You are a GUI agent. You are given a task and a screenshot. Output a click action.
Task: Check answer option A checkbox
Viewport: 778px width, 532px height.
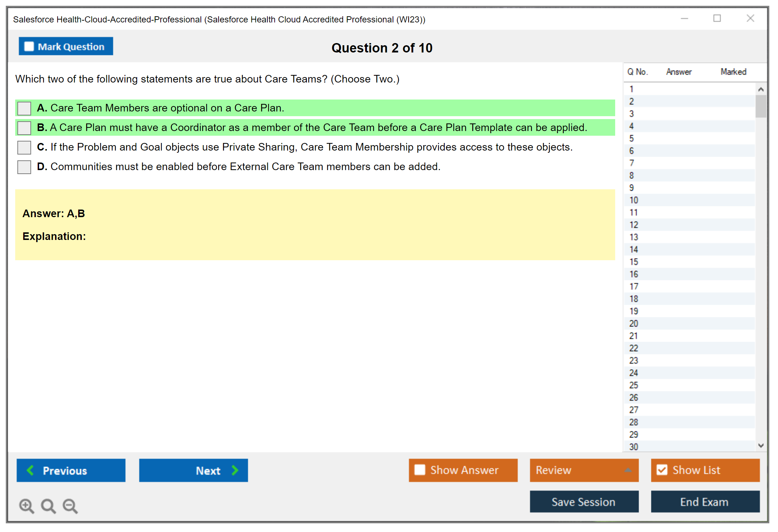[24, 108]
